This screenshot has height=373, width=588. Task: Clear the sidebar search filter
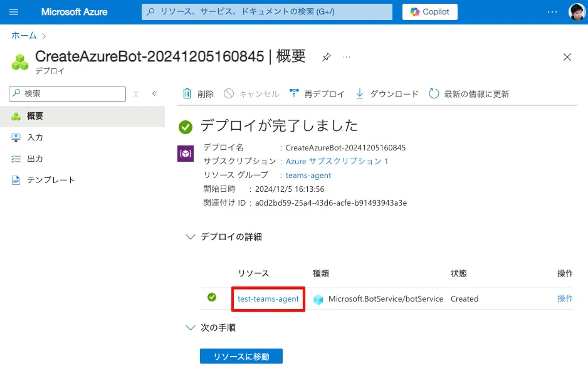[136, 94]
